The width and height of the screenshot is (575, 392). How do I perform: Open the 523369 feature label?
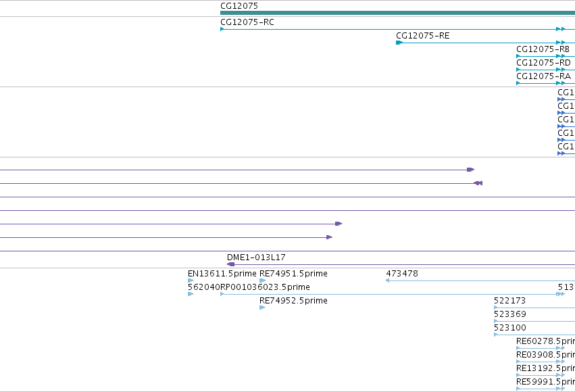510,314
